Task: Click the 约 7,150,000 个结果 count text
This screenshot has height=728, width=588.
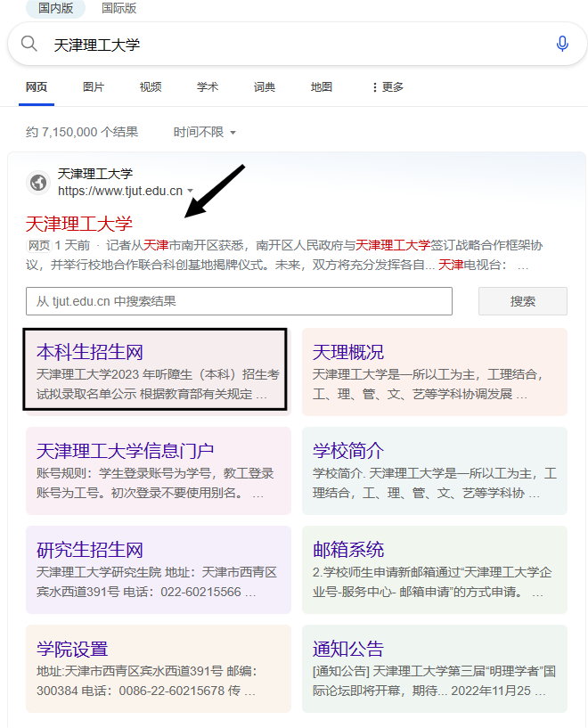Action: 82,132
